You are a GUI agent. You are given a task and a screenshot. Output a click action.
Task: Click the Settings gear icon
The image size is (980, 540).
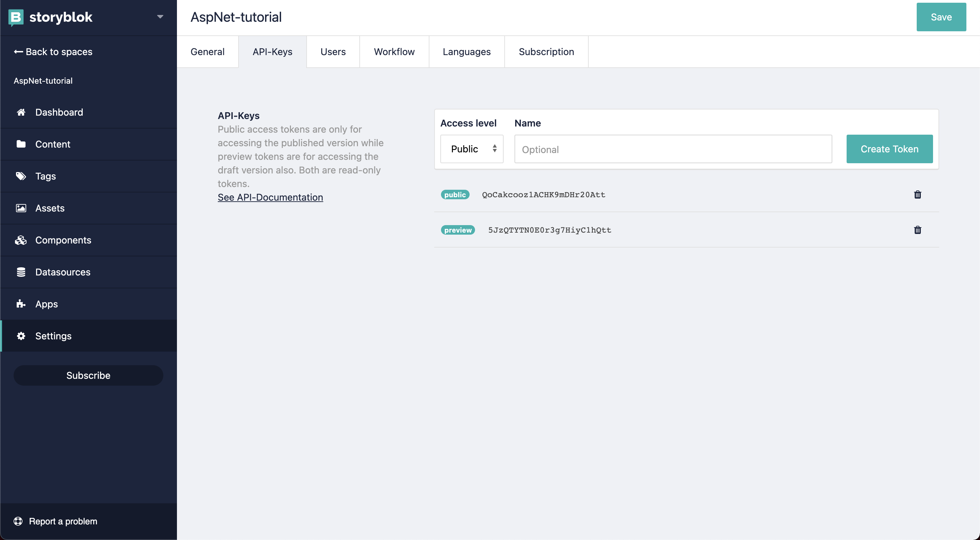(21, 336)
